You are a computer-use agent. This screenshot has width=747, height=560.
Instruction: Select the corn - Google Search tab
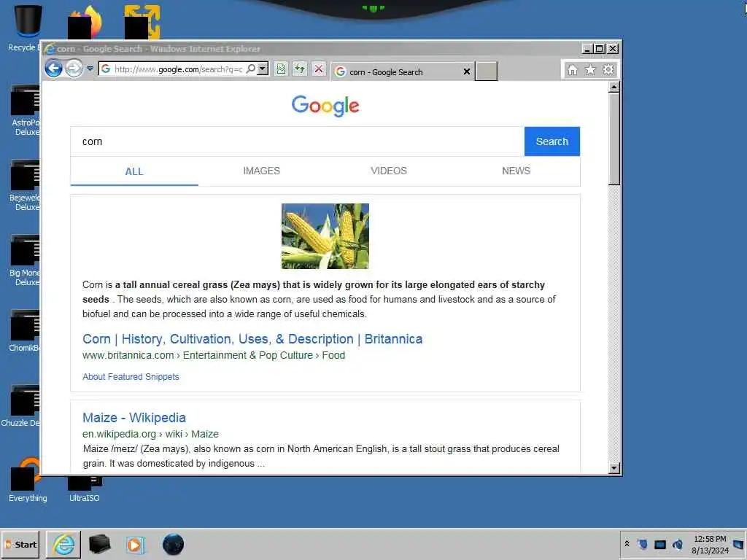click(403, 71)
